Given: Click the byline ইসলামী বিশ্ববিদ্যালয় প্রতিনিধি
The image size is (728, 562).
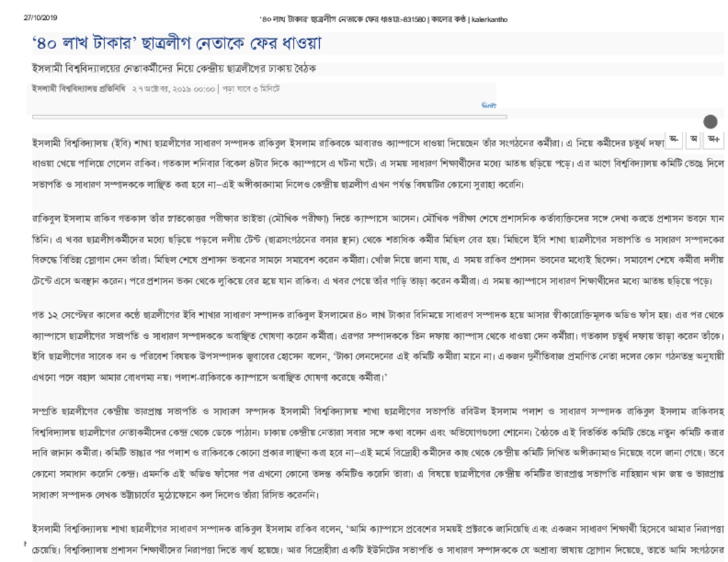Looking at the screenshot, I should pyautogui.click(x=79, y=90).
